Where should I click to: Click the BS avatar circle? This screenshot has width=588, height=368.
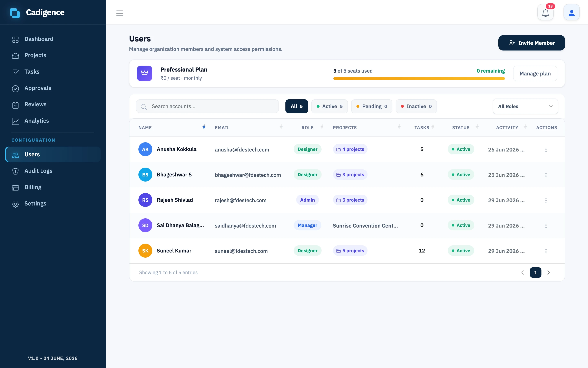click(145, 175)
